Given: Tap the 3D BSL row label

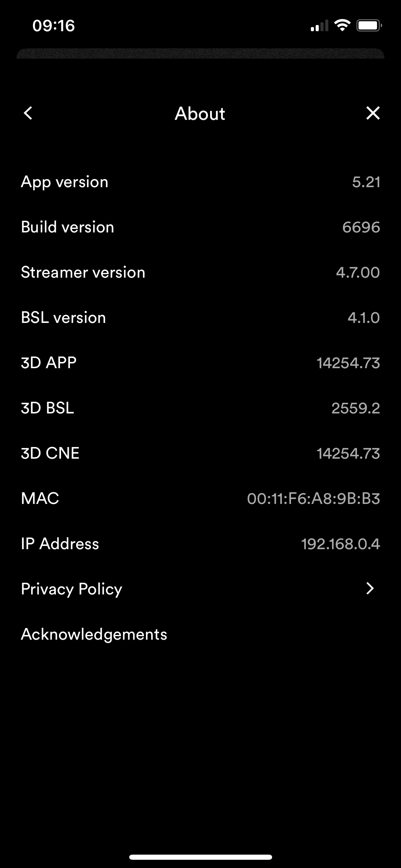Looking at the screenshot, I should (47, 408).
